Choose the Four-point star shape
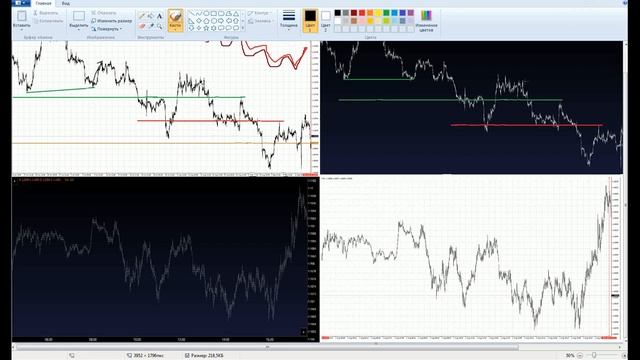Screen dimensions: 640x360 [199, 28]
